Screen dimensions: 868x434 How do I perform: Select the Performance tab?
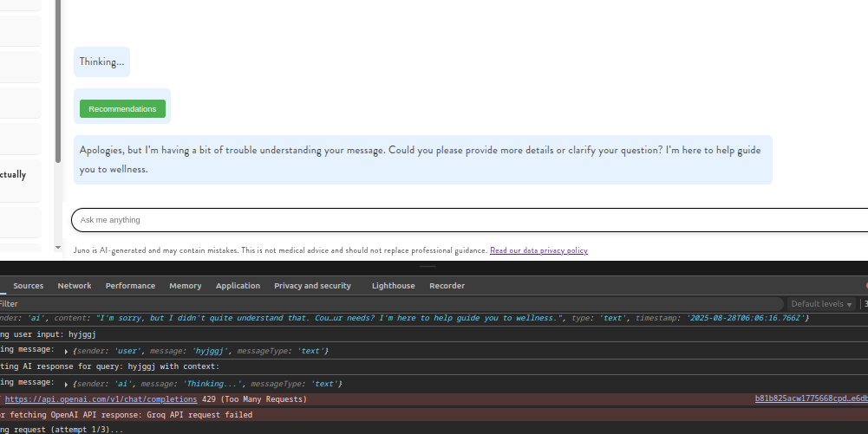[x=130, y=286]
